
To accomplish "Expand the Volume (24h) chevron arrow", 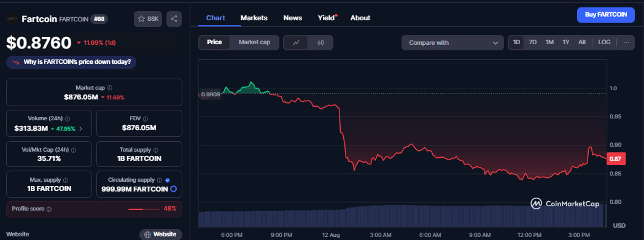I will tap(81, 129).
